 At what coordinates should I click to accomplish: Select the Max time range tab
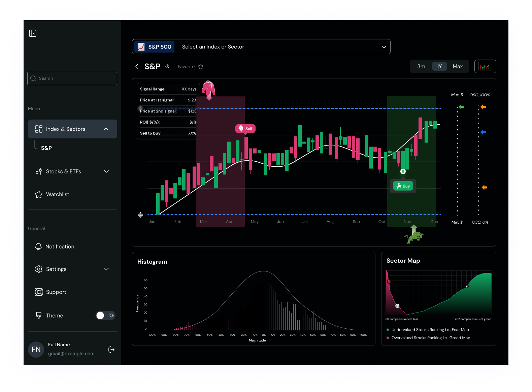(x=458, y=66)
